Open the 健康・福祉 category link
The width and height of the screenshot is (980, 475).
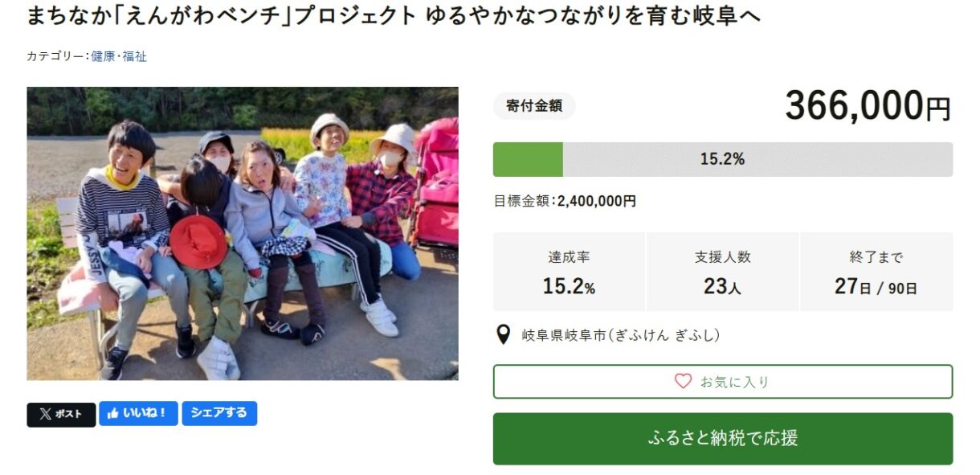point(119,56)
